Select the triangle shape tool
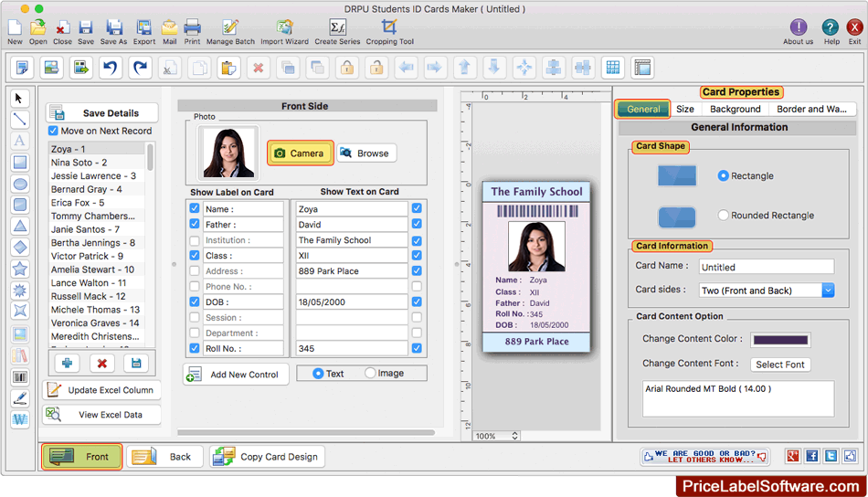Viewport: 868px width, 497px height. (x=19, y=226)
